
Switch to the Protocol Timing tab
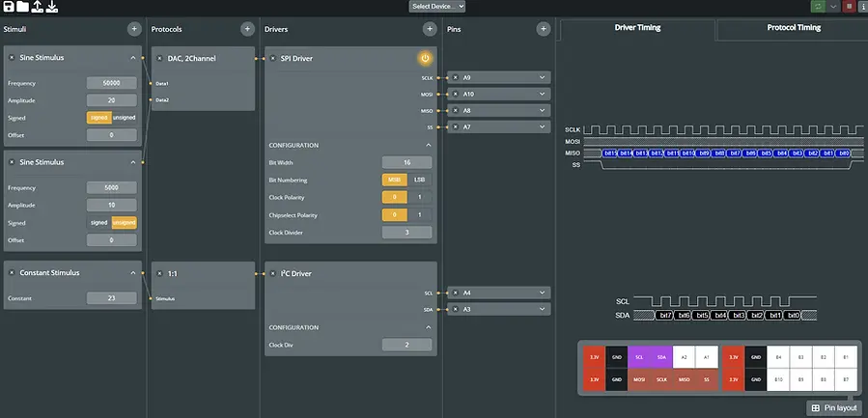coord(794,28)
